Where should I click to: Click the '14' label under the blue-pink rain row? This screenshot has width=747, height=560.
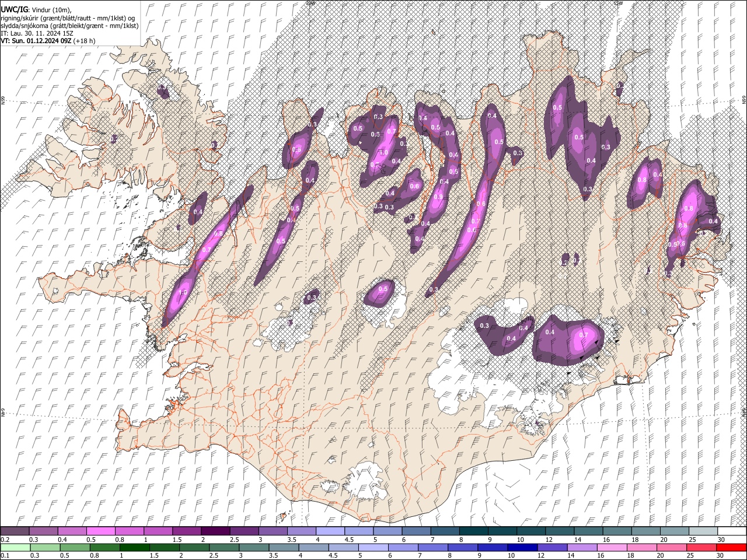coord(570,555)
